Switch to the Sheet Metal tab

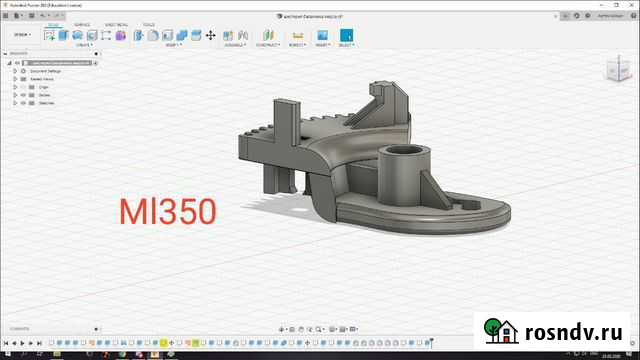pyautogui.click(x=116, y=25)
